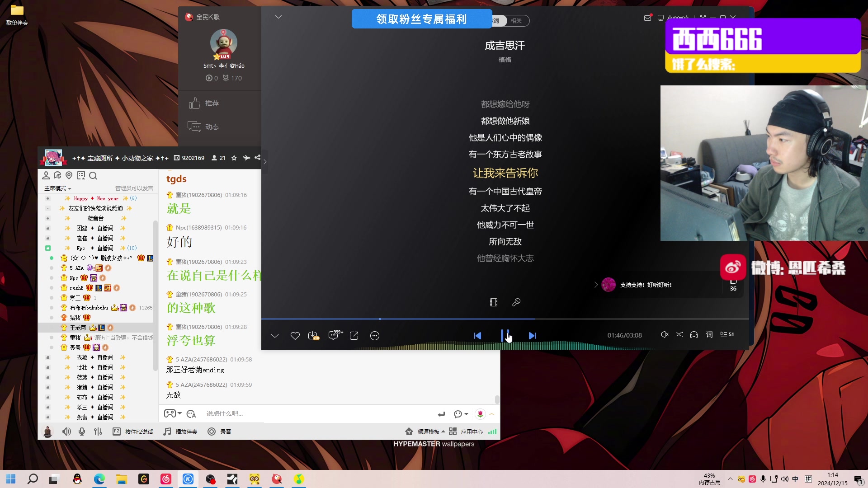Send the message with the enter arrow icon
Screen dimensions: 868x488
(441, 414)
